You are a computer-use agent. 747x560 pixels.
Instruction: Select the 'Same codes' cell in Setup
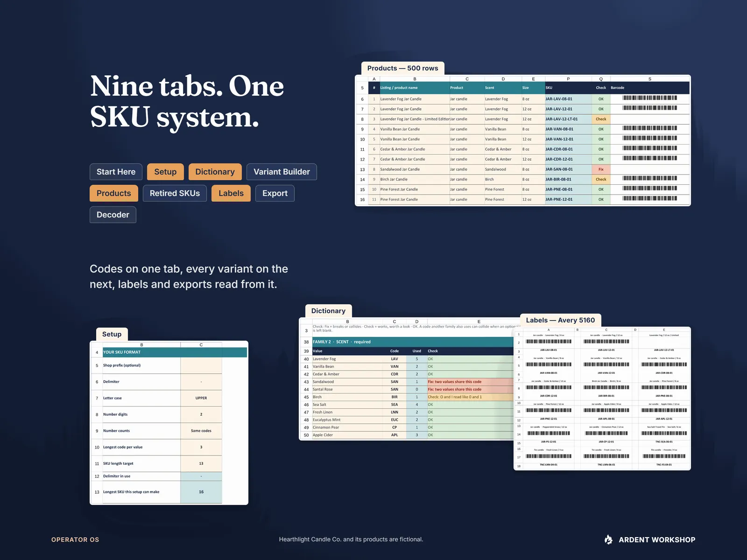pyautogui.click(x=201, y=431)
